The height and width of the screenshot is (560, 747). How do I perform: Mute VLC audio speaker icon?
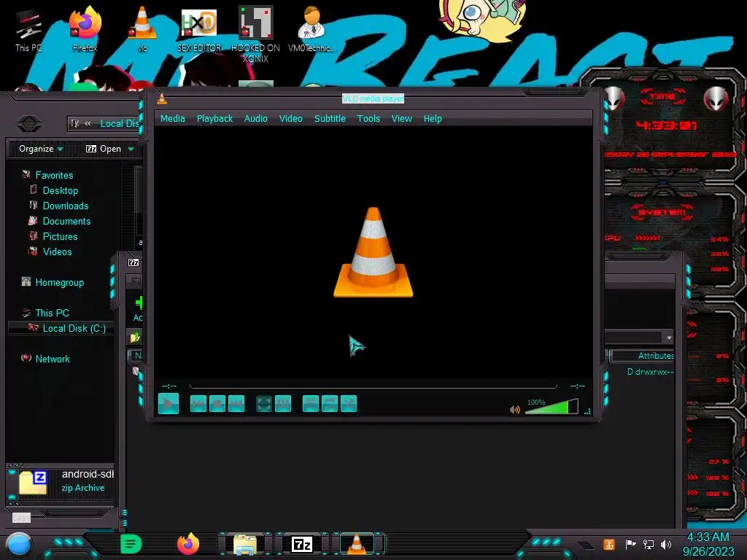(514, 410)
